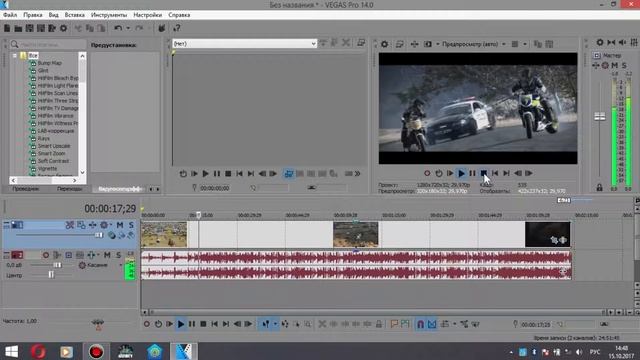Switch to the Переходы tab

click(x=69, y=189)
